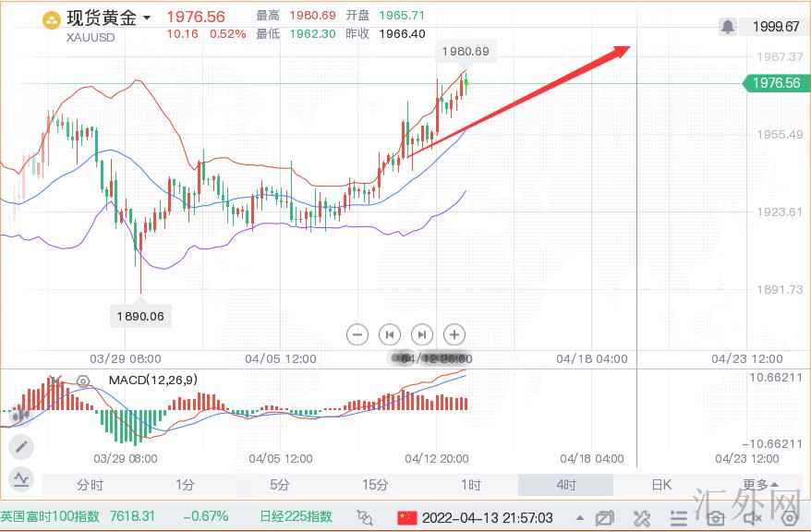This screenshot has height=532, width=811.
Task: Click the date time 2022-04-13 21:57:03
Action: pos(487,517)
